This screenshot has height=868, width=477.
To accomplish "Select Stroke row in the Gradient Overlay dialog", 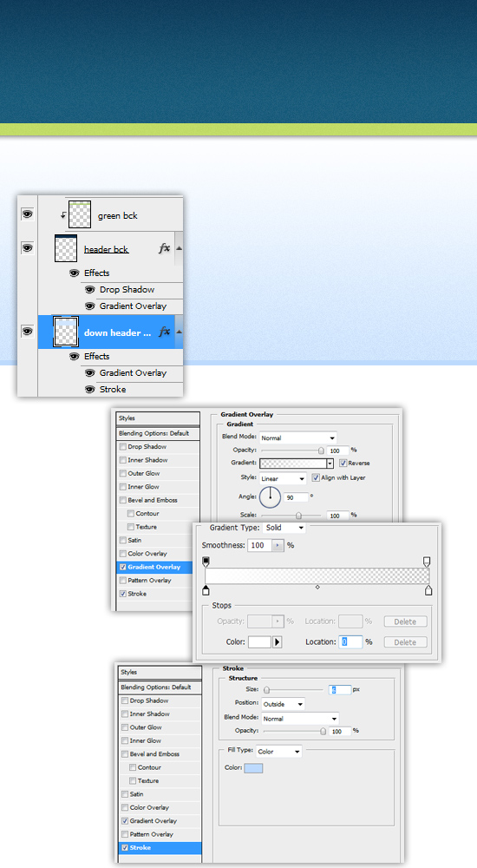I will [154, 594].
